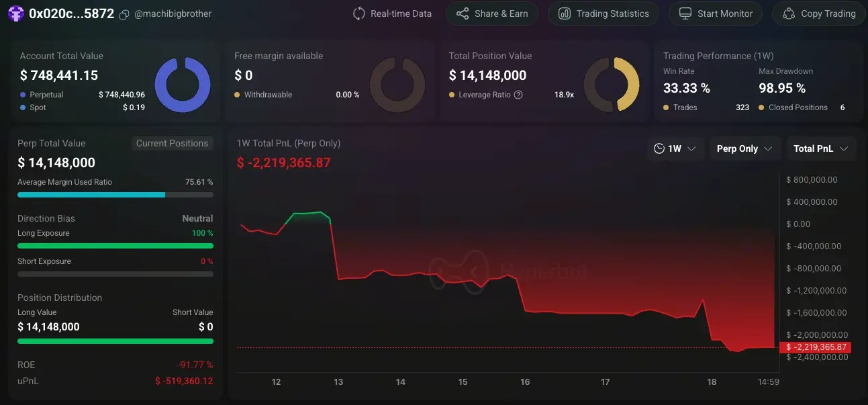Viewport: 868px width, 405px height.
Task: Click the 16 date label on chart axis
Action: coord(525,381)
